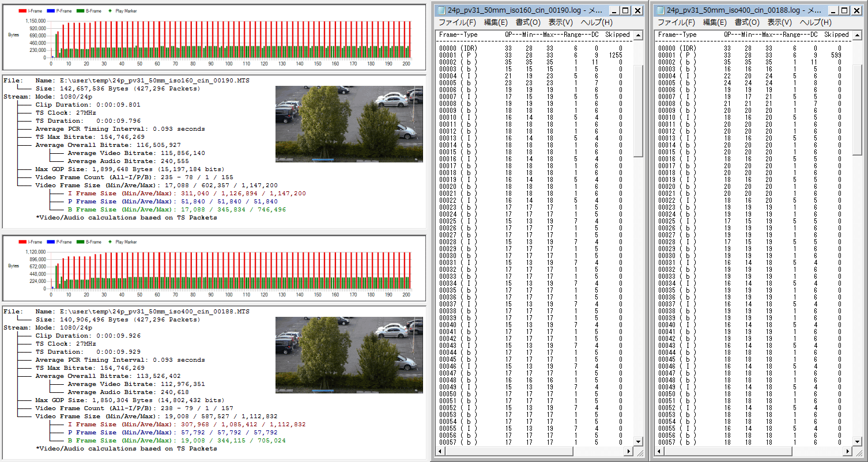This screenshot has height=462, width=868.
Task: Click the iso400 video preview thumbnail
Action: point(349,355)
